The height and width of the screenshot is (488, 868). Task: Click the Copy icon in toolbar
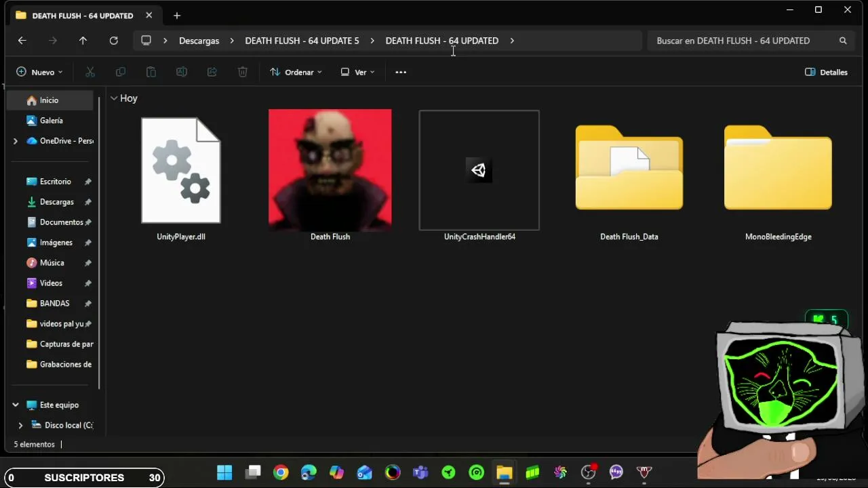121,72
